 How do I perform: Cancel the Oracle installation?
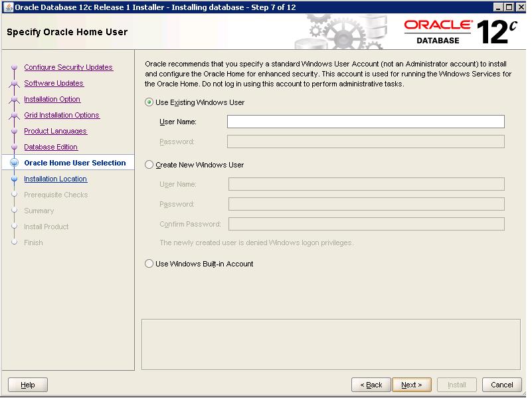click(501, 385)
